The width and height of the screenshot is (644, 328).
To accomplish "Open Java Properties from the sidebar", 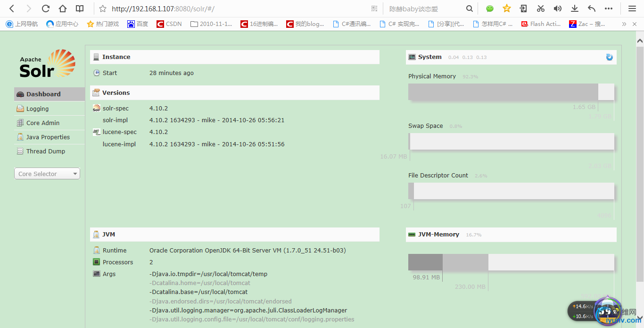I will tap(50, 137).
